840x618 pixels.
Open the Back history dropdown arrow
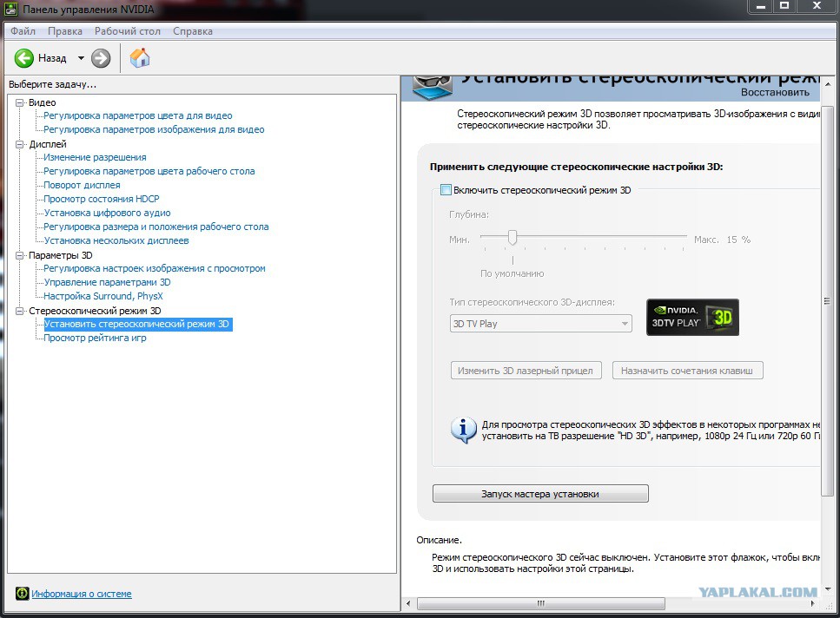tap(81, 58)
